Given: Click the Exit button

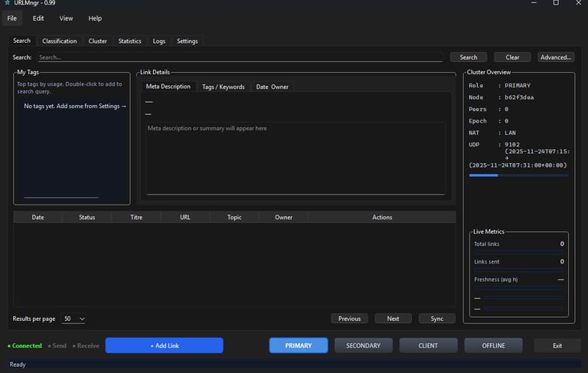Looking at the screenshot, I should pos(557,345).
